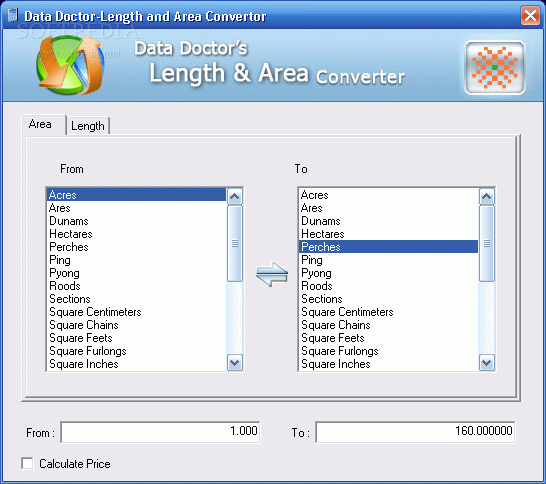
Task: Click the From value input field
Action: tap(160, 432)
